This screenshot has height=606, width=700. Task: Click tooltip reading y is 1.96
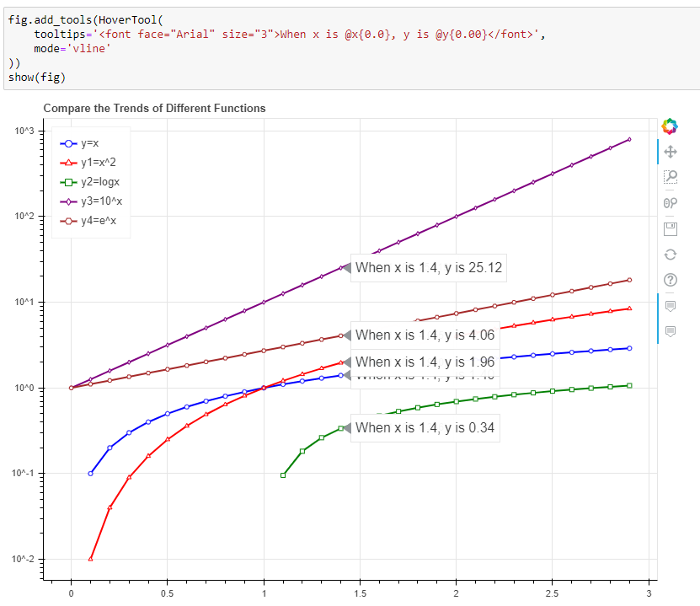(425, 362)
